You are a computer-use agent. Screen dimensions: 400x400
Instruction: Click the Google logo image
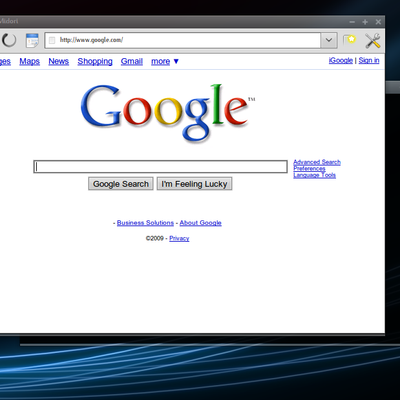coord(168,113)
